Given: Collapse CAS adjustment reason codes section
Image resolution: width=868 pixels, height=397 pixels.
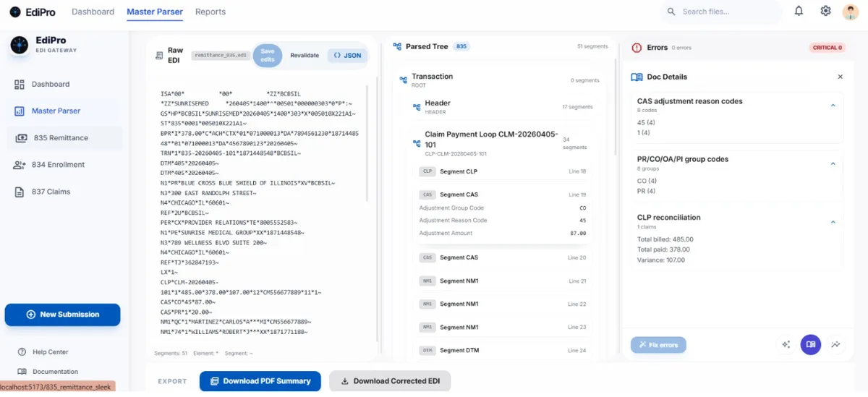Looking at the screenshot, I should coord(833,106).
